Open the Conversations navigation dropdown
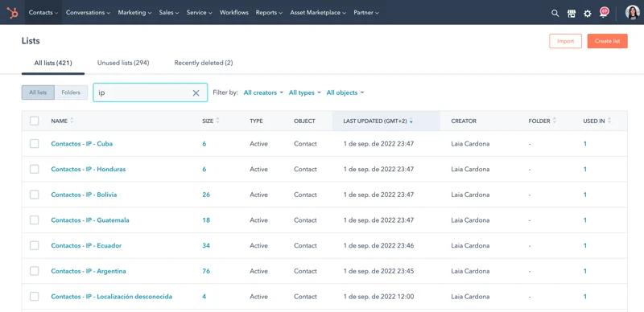Viewport: 644px width, 312px height. [88, 13]
